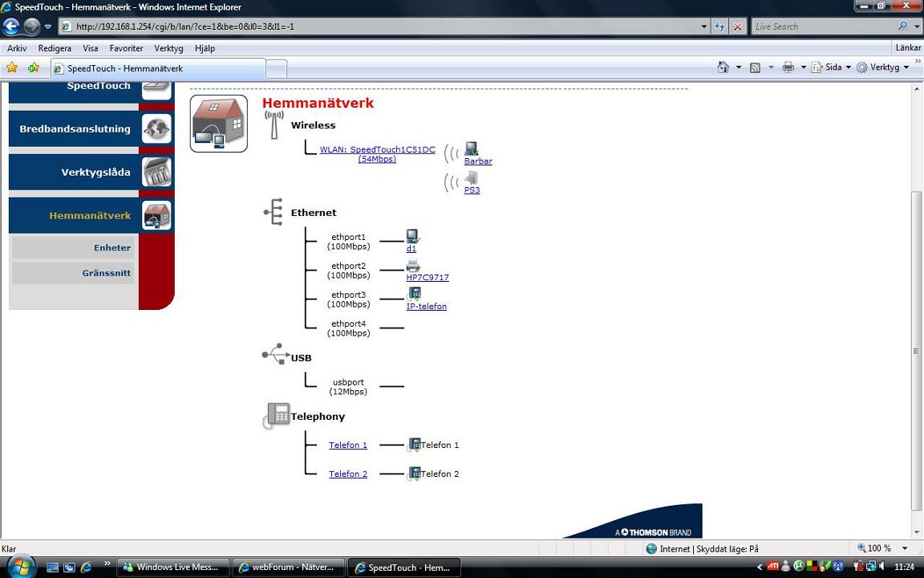Image resolution: width=924 pixels, height=578 pixels.
Task: Click the Länkar toolbar label
Action: tap(908, 48)
